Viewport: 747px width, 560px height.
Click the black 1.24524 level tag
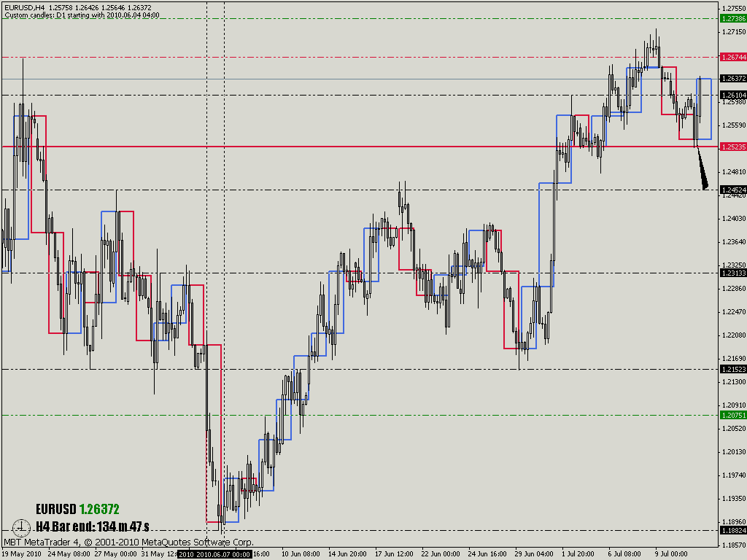point(734,190)
